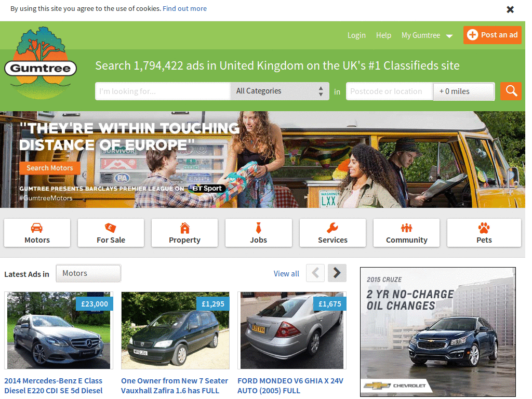Select the Motors category label
This screenshot has width=532, height=399.
coord(37,240)
